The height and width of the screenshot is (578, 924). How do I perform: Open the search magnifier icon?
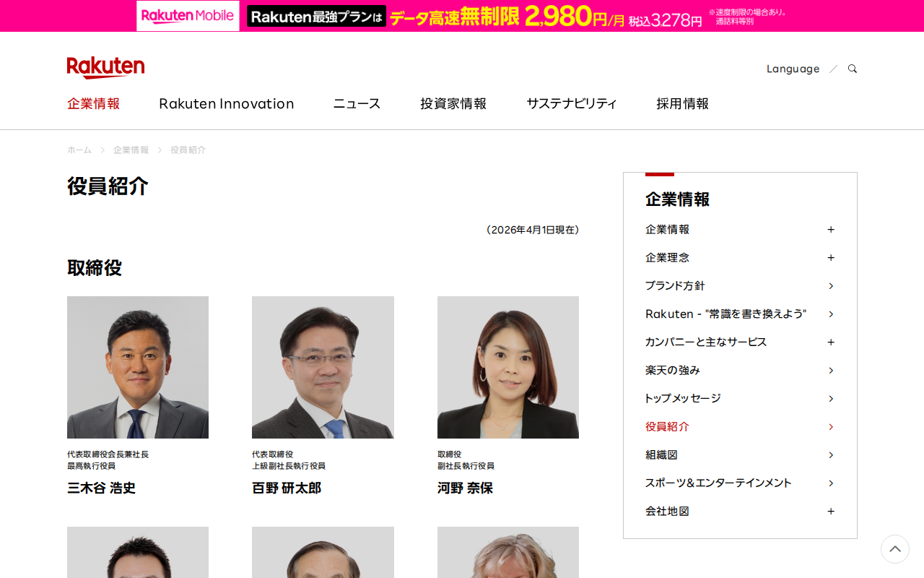pyautogui.click(x=853, y=69)
